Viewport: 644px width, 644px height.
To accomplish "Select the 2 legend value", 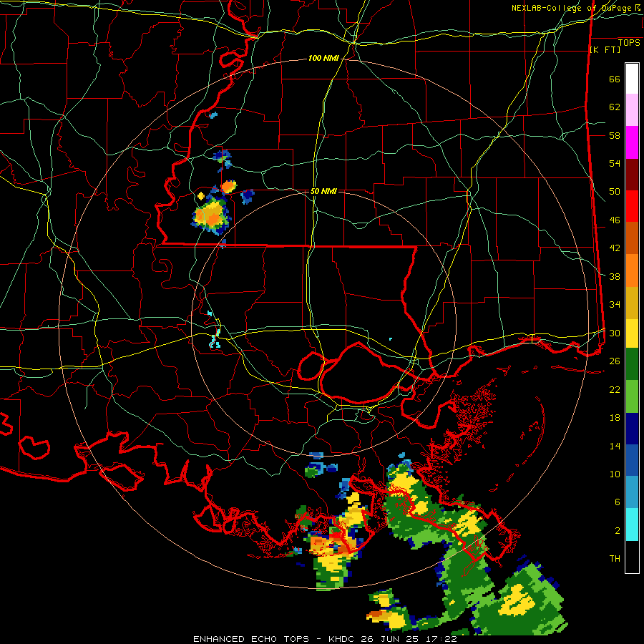I will click(x=618, y=531).
